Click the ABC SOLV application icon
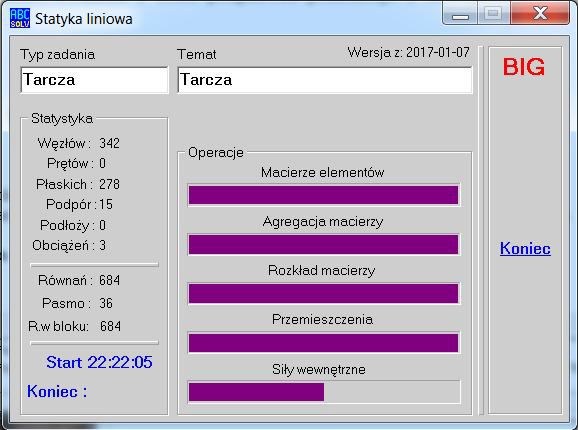 click(x=20, y=18)
